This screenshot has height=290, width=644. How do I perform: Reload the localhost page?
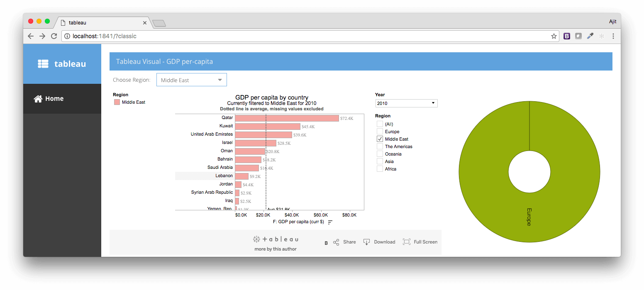(54, 36)
